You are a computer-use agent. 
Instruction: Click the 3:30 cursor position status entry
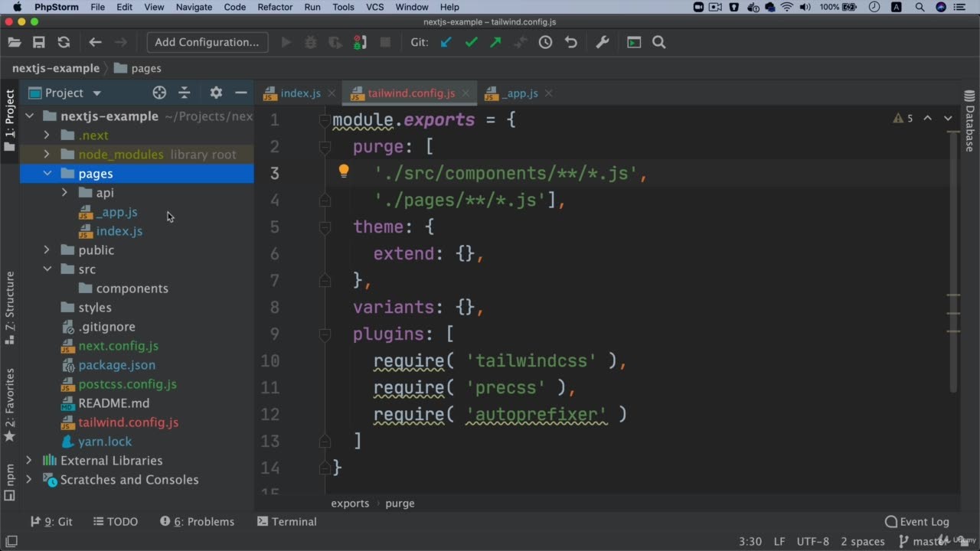point(750,541)
